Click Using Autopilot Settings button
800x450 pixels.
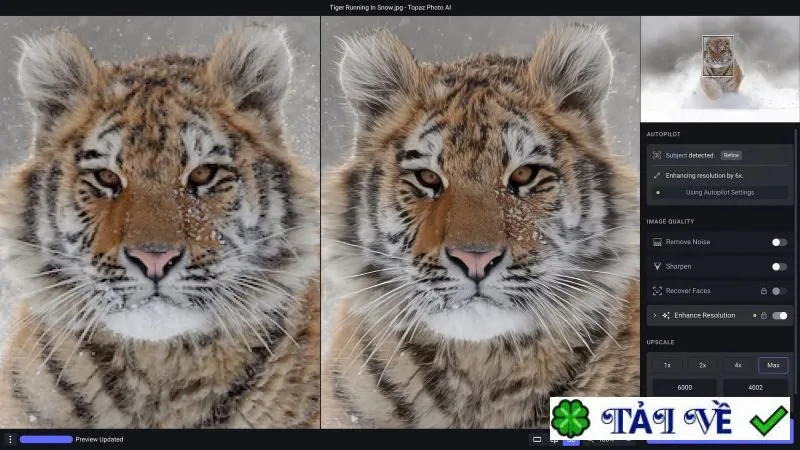(x=719, y=192)
